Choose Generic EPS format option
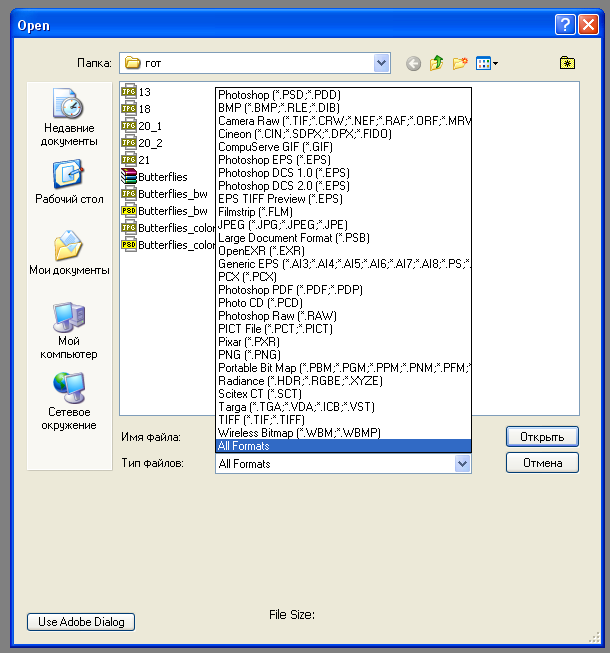Image resolution: width=610 pixels, height=653 pixels. [344, 264]
